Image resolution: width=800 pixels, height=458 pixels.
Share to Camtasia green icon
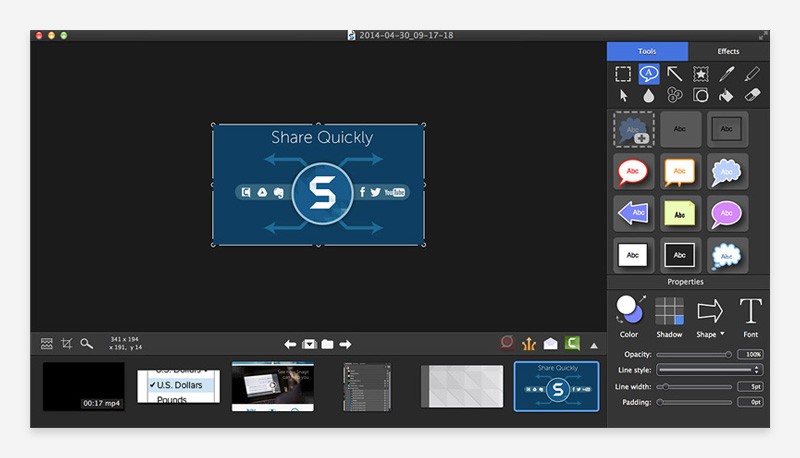pyautogui.click(x=572, y=343)
